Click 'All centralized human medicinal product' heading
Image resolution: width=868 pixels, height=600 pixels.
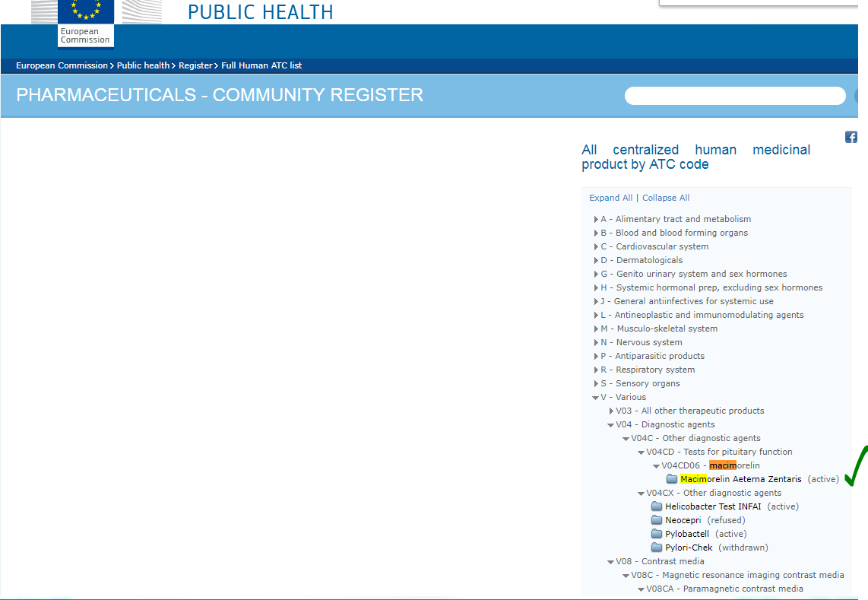point(695,157)
